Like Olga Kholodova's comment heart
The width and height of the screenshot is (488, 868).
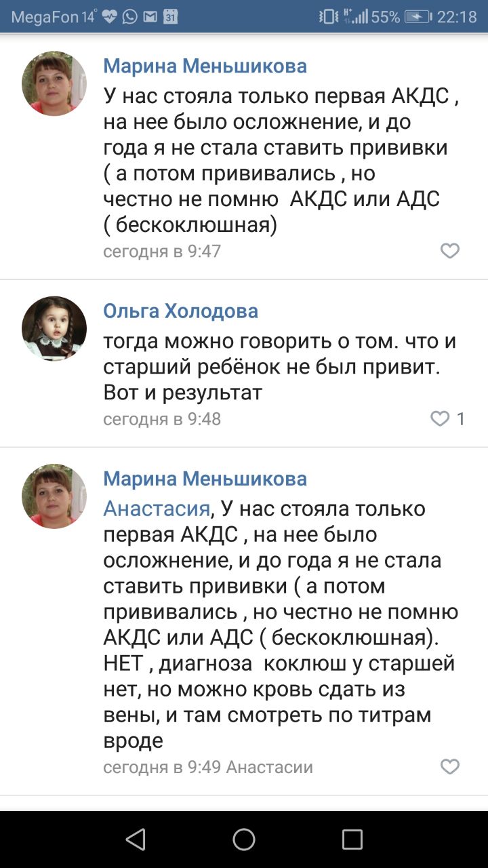(441, 419)
